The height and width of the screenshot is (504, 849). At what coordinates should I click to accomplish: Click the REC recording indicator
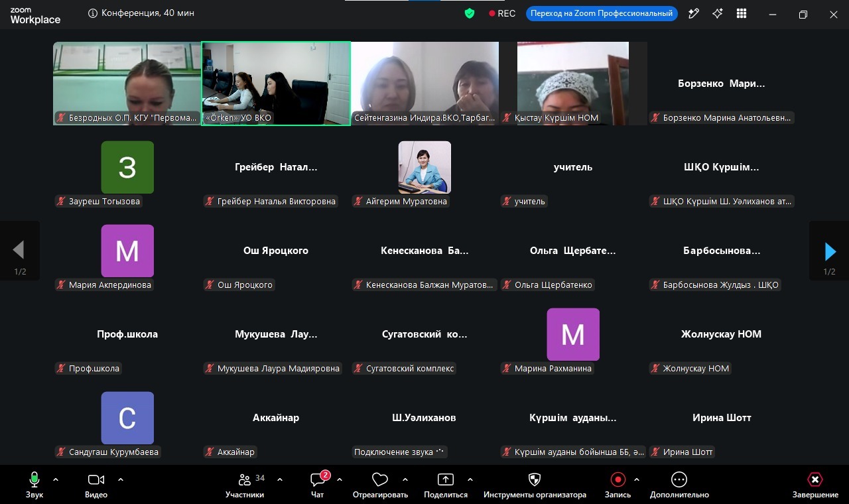click(502, 13)
